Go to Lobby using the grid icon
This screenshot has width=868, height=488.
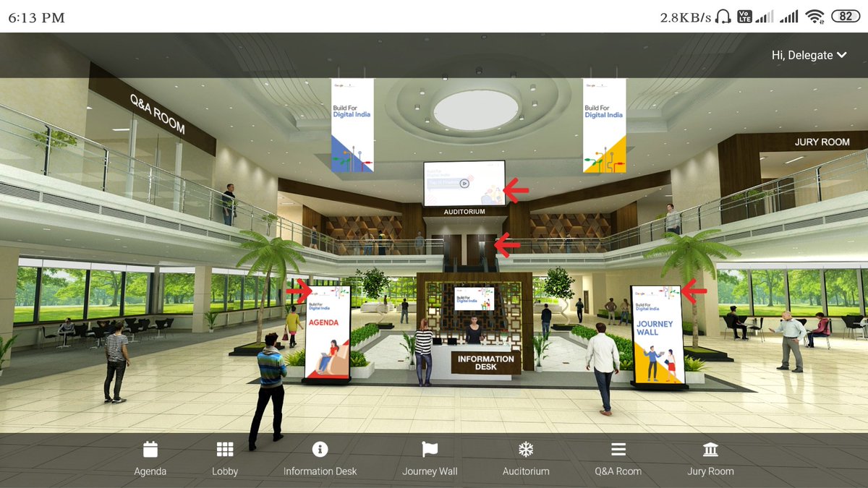point(225,449)
